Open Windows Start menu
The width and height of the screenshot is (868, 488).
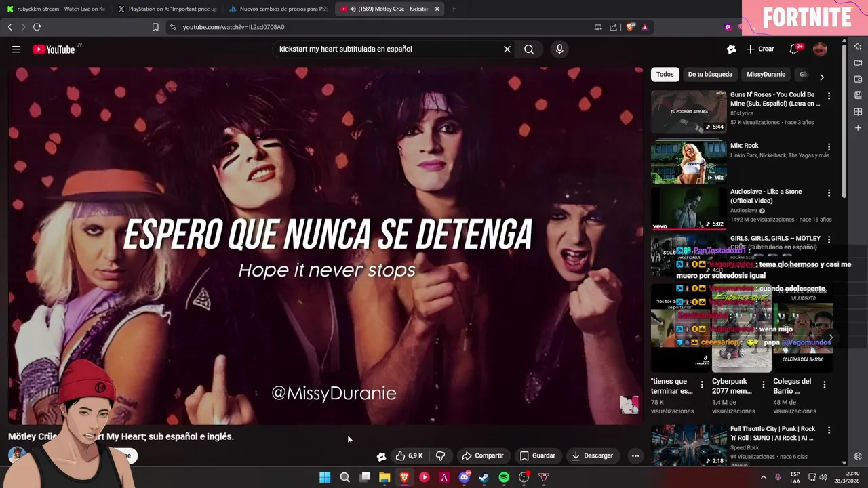click(x=325, y=477)
